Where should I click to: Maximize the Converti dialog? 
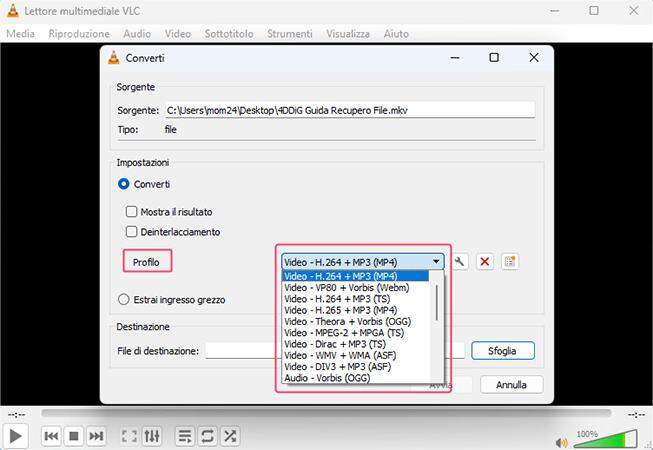tap(494, 57)
